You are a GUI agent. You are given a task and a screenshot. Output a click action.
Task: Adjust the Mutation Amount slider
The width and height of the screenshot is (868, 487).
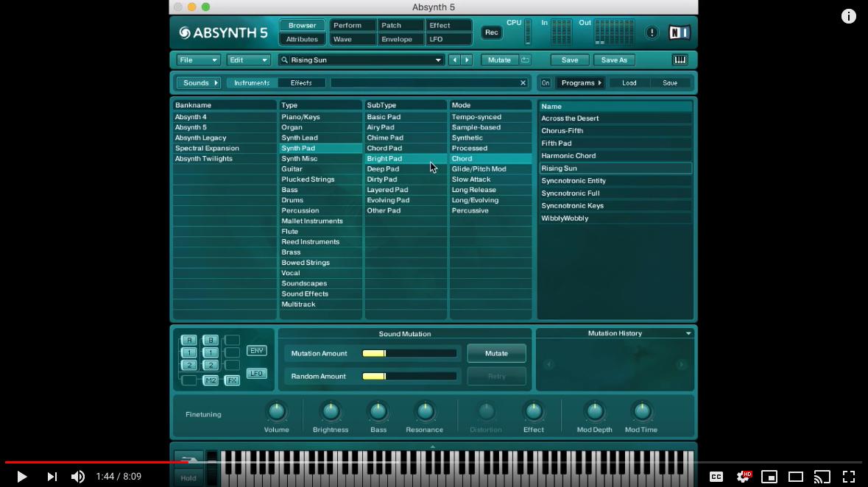click(409, 354)
